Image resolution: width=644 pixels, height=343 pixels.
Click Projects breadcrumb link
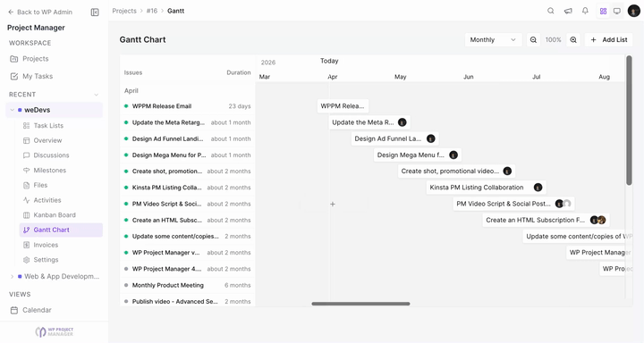[x=124, y=11]
